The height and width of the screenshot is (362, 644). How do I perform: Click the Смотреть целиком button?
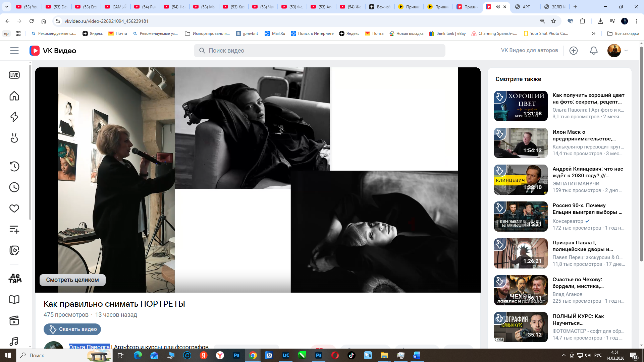(x=72, y=280)
